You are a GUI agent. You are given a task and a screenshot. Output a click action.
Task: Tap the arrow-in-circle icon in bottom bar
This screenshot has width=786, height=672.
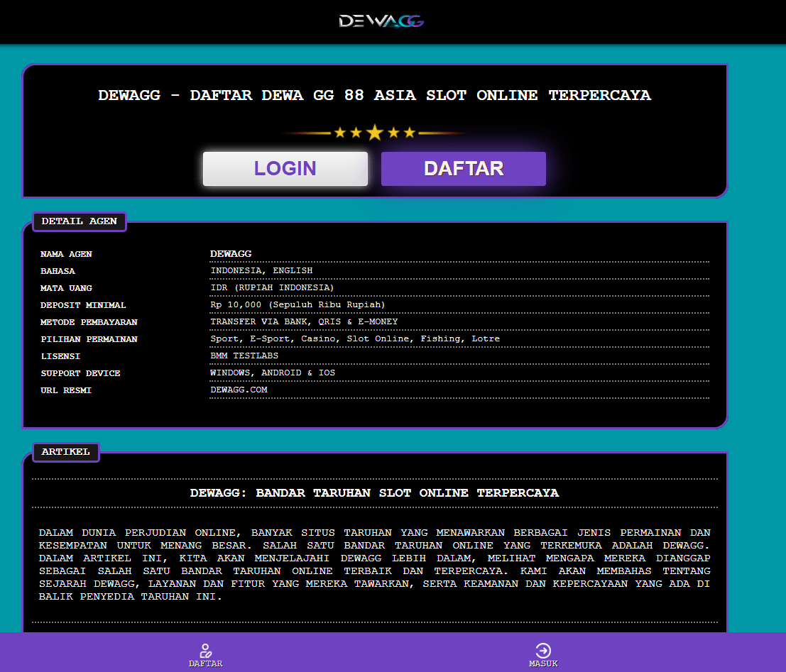point(543,650)
